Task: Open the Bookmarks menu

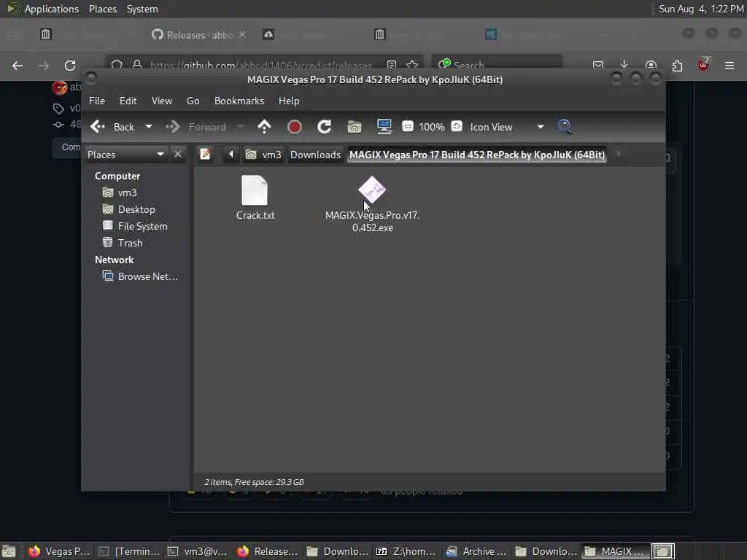Action: coord(239,101)
